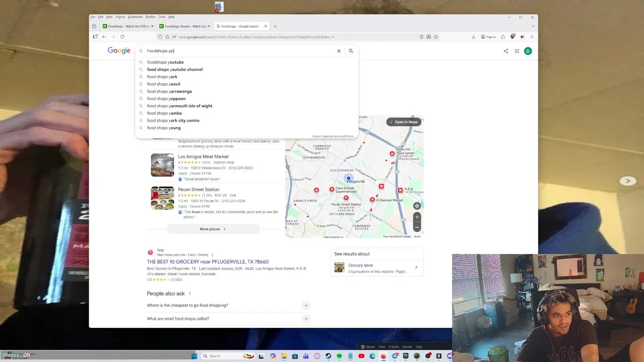This screenshot has height=362, width=644.
Task: Open the Tools menu
Action: click(x=162, y=17)
